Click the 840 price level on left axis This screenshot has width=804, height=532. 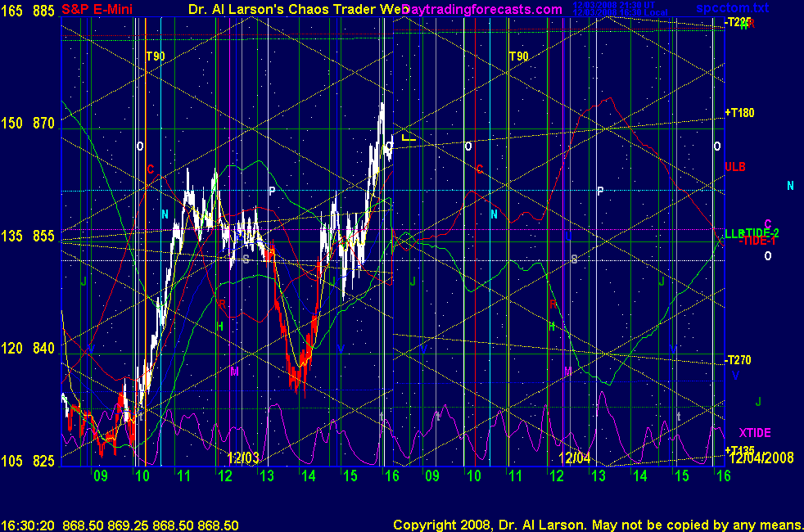[x=43, y=348]
